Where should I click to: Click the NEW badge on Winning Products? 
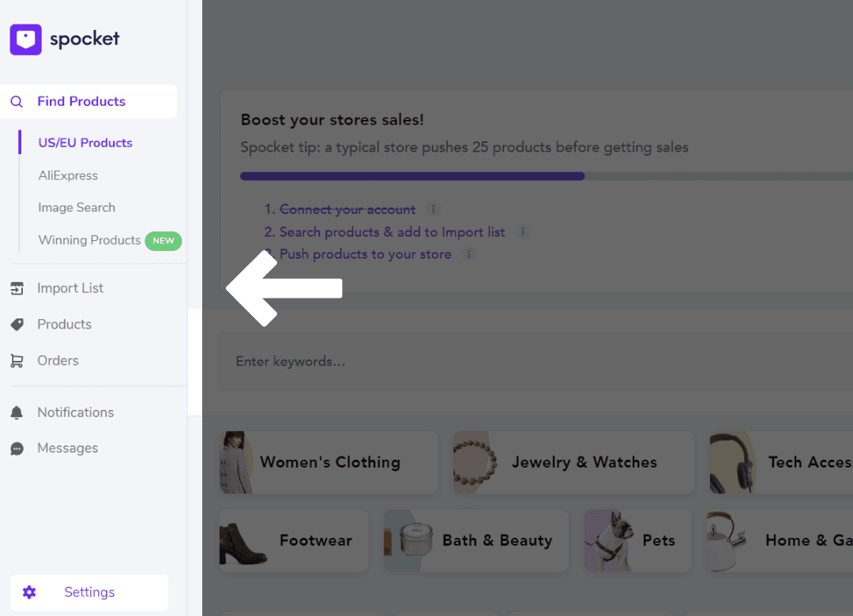click(163, 240)
